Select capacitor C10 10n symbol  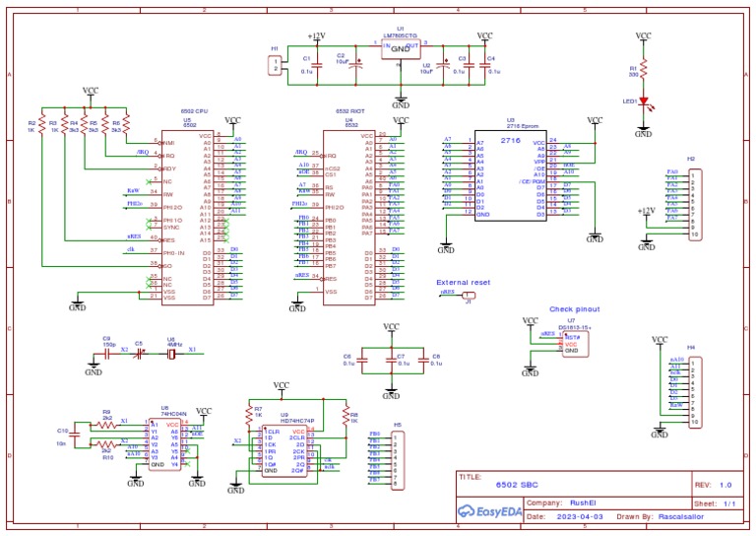tap(74, 435)
